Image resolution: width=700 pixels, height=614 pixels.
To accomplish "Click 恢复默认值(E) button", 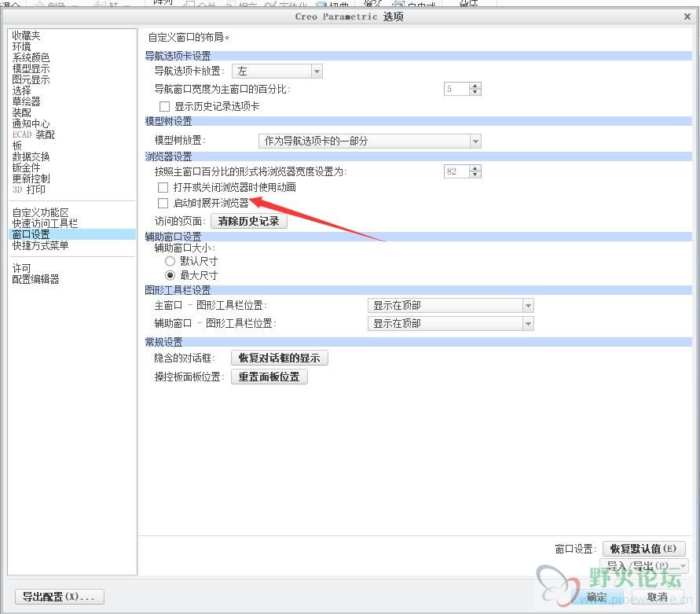I will point(643,549).
